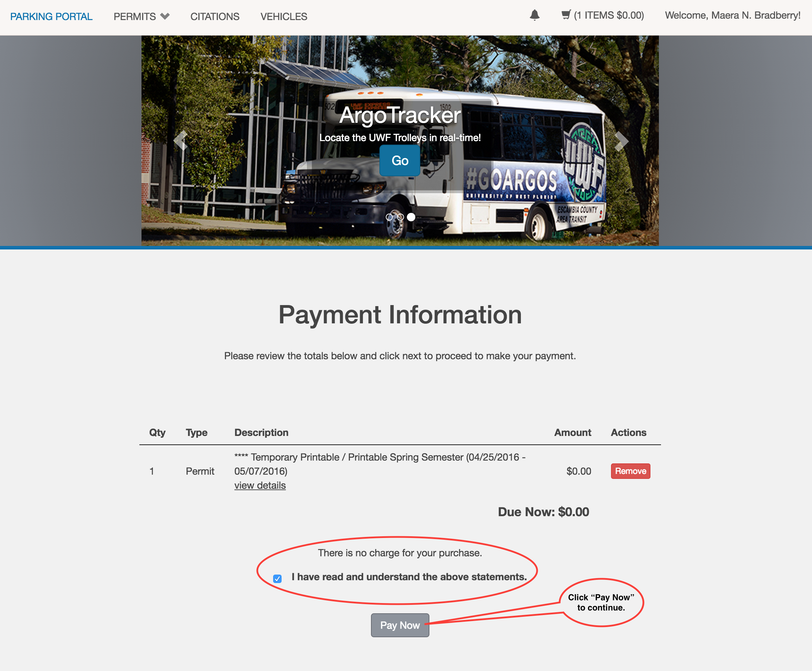Image resolution: width=812 pixels, height=671 pixels.
Task: Expand the Permits dropdown navigation
Action: pos(141,16)
